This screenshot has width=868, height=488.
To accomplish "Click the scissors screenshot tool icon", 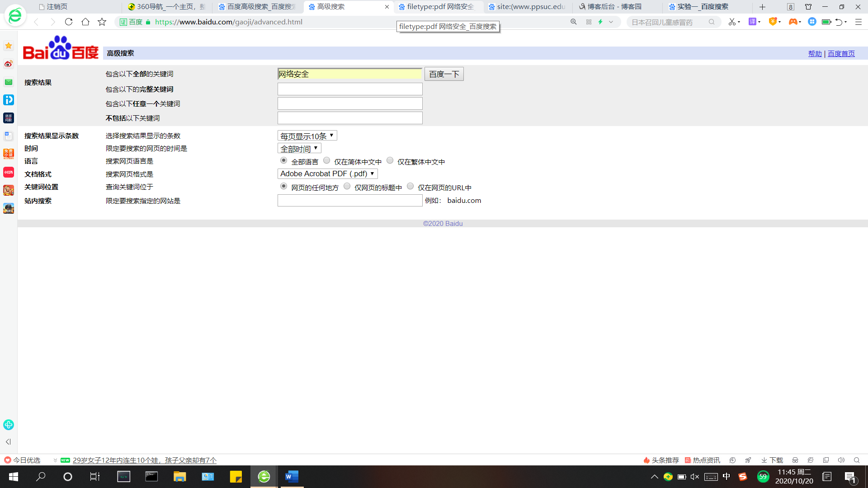I will [732, 22].
